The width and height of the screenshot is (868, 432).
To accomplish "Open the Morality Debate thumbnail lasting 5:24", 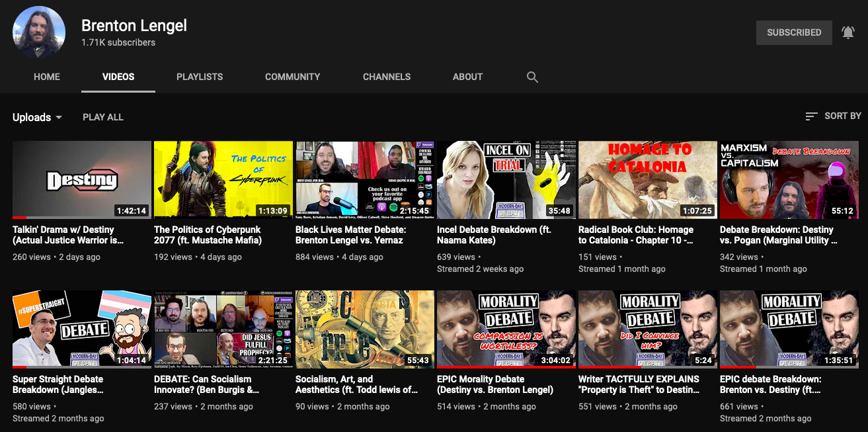I will pyautogui.click(x=648, y=329).
